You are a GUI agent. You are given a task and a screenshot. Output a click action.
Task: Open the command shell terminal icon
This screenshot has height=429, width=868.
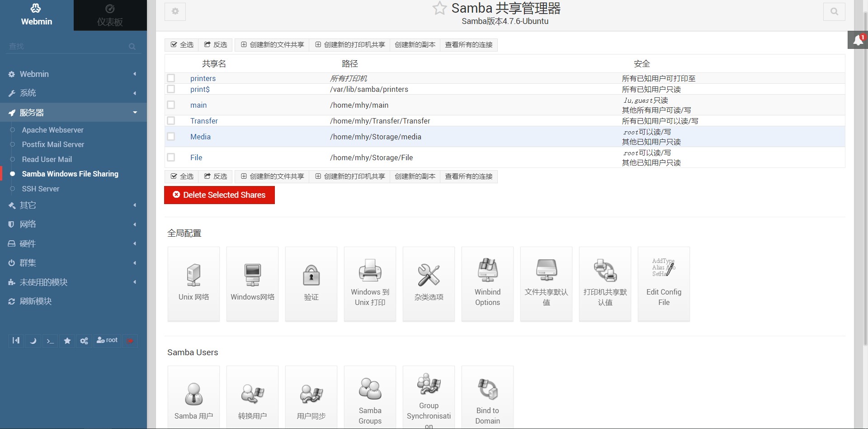click(x=50, y=340)
